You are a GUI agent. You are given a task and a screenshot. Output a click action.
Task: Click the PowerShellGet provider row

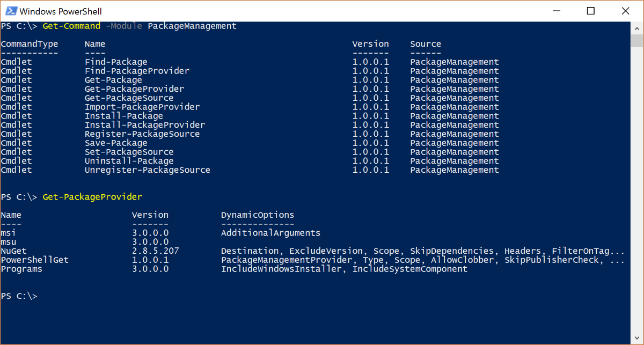coord(34,260)
